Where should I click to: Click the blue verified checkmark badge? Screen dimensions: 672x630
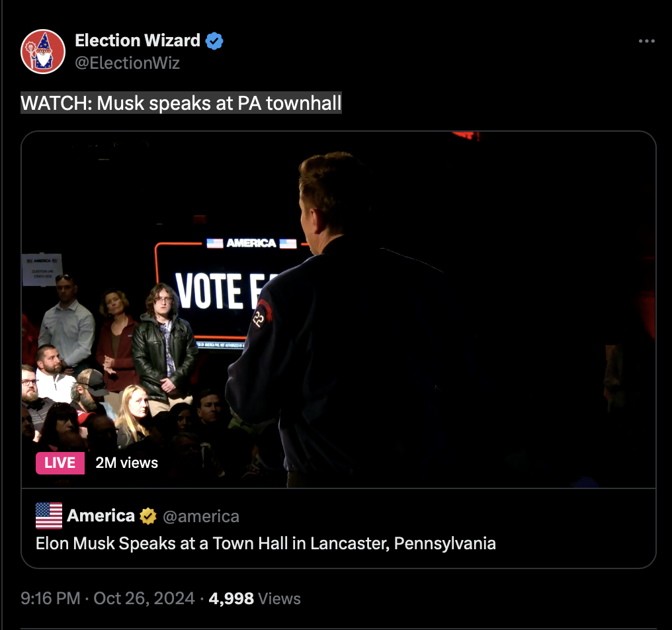pos(214,41)
